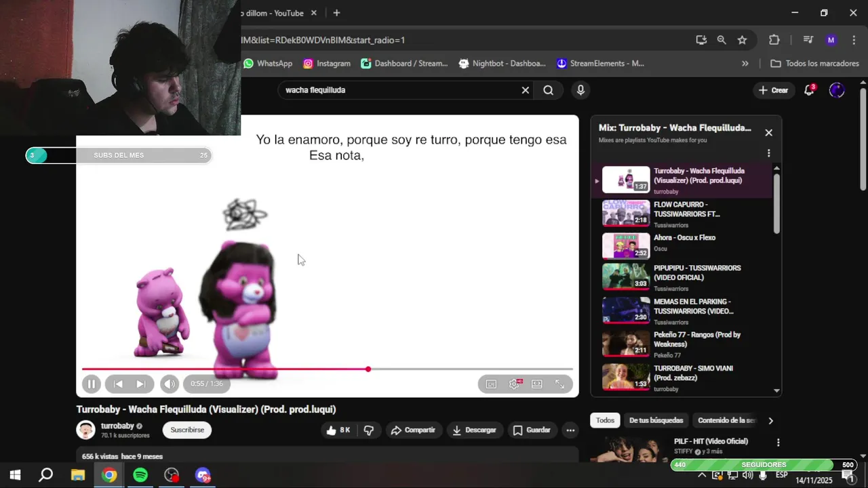Mute the video volume

click(170, 384)
